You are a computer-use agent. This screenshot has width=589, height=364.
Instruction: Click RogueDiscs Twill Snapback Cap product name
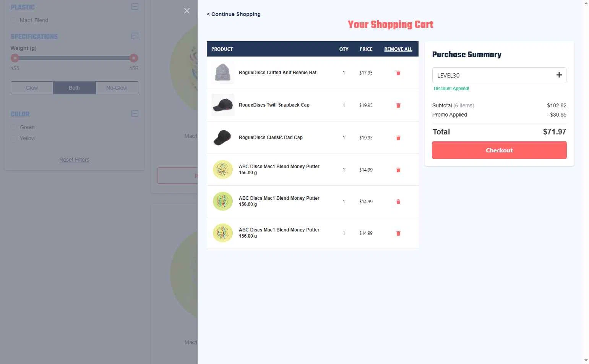pos(274,105)
